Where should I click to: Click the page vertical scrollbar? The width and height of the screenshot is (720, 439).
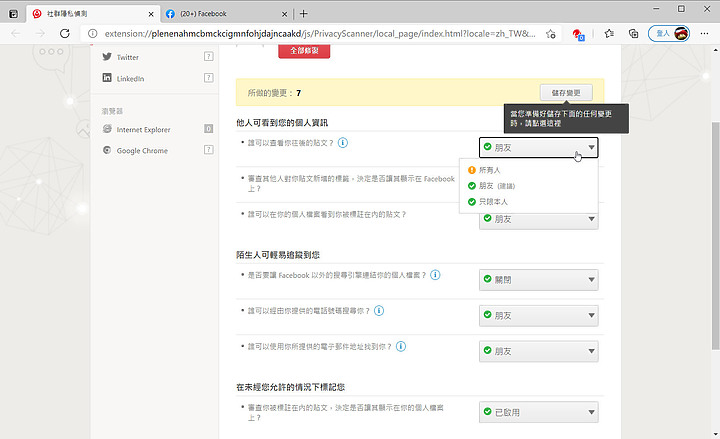[x=715, y=235]
